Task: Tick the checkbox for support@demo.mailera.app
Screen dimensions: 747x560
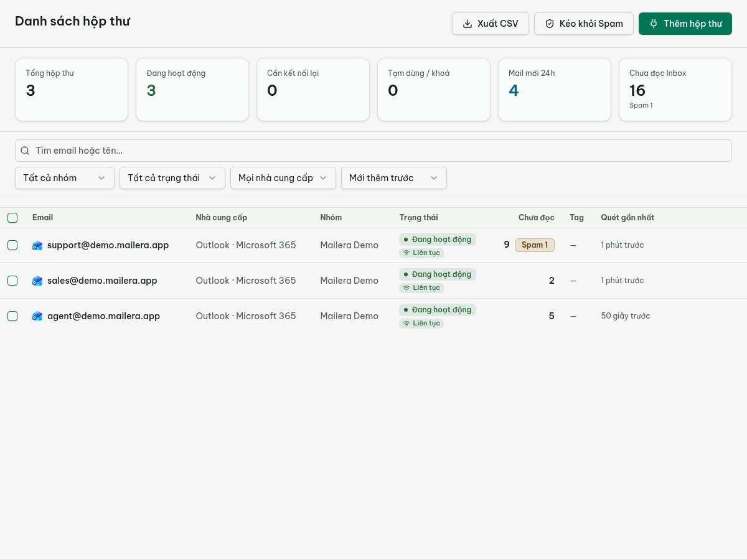Action: coord(12,245)
